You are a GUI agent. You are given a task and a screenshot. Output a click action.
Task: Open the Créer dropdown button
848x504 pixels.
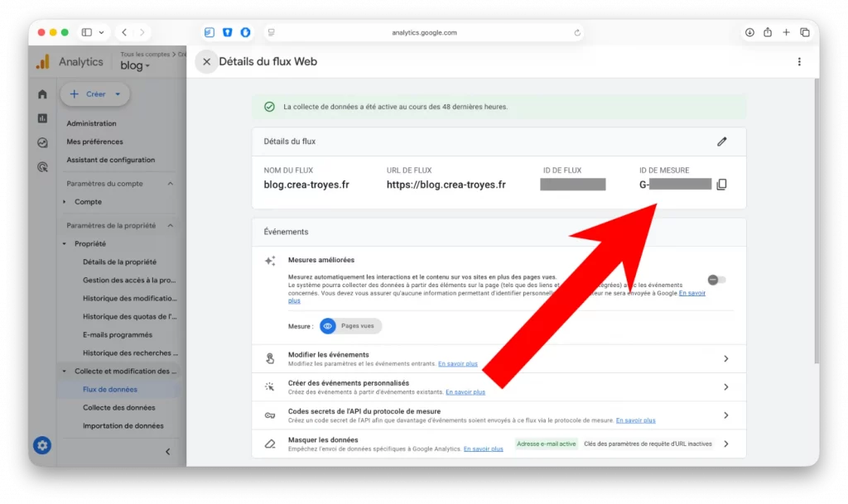coord(95,94)
